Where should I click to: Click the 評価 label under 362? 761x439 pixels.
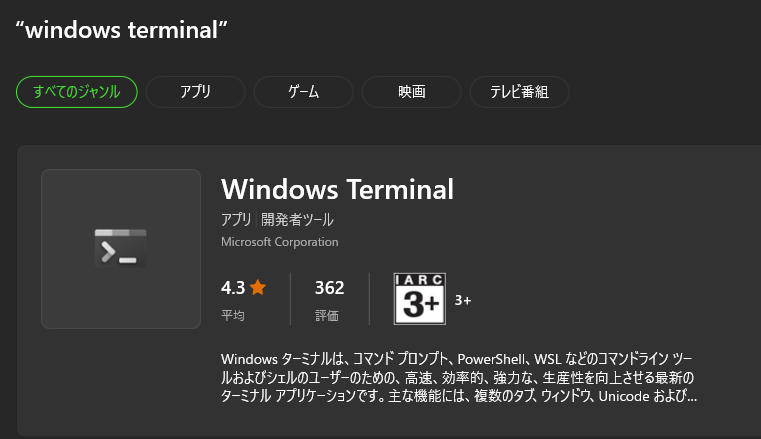pos(327,315)
